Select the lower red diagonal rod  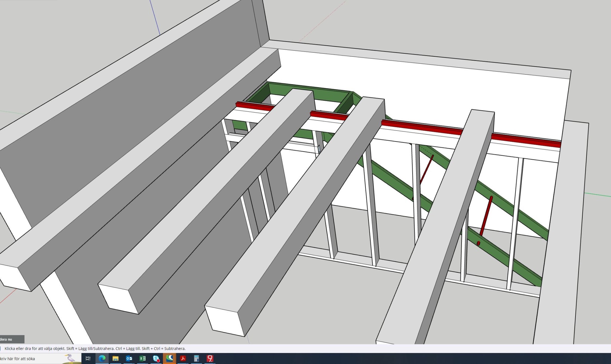486,216
